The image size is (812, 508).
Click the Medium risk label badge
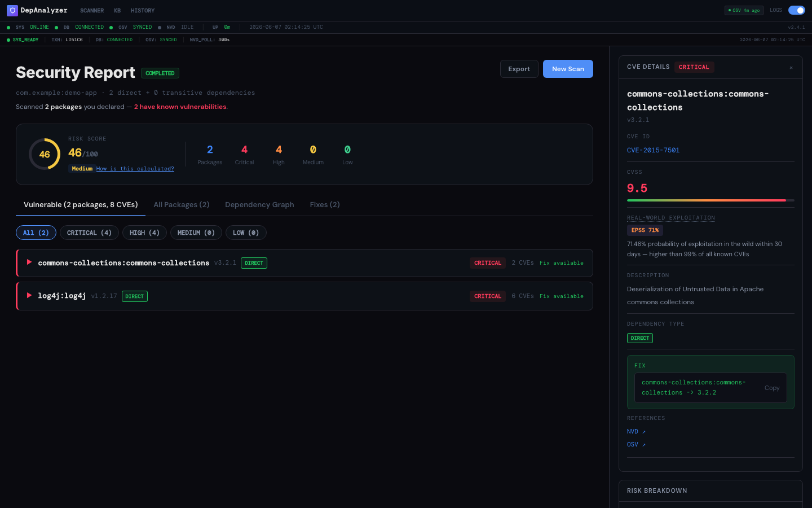[82, 169]
